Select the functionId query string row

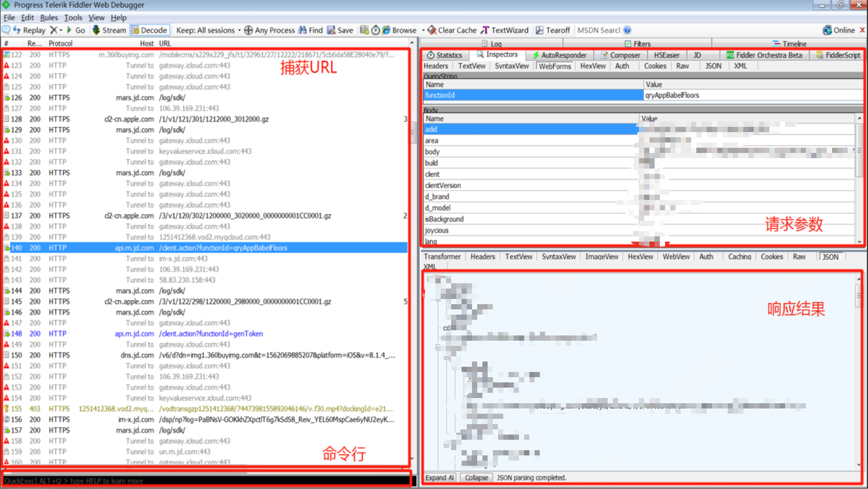click(643, 95)
